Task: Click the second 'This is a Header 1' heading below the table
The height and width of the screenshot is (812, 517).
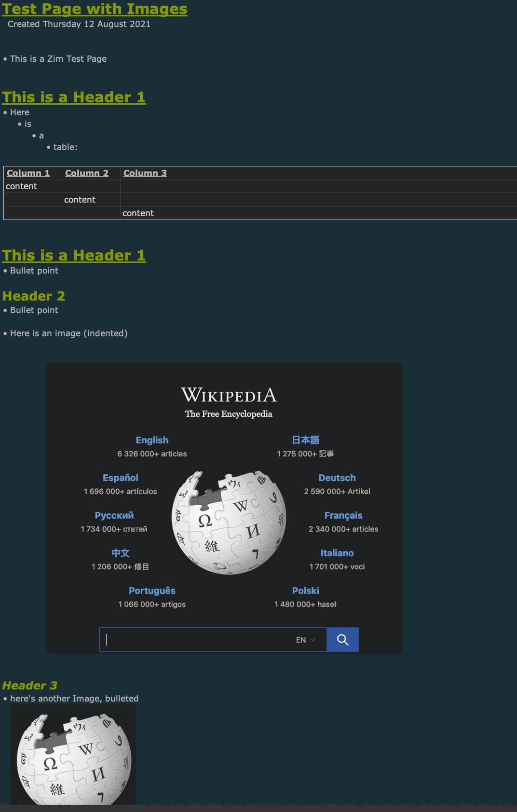Action: point(74,255)
